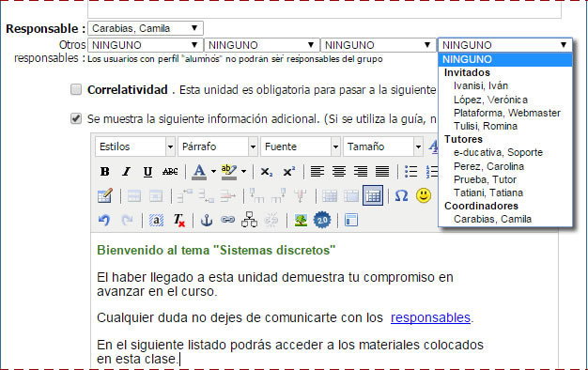The height and width of the screenshot is (370, 588).
Task: Click the unlink broken chain icon
Action: coord(271,220)
